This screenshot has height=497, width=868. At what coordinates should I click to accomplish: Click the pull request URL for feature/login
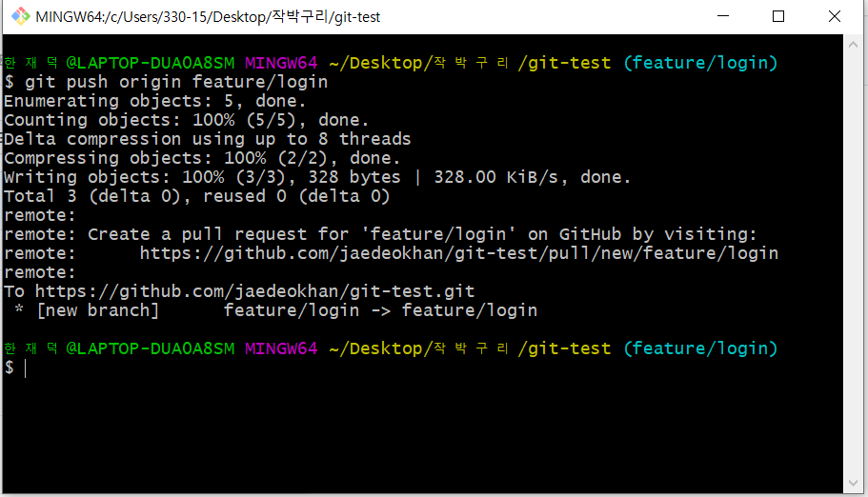tap(459, 253)
